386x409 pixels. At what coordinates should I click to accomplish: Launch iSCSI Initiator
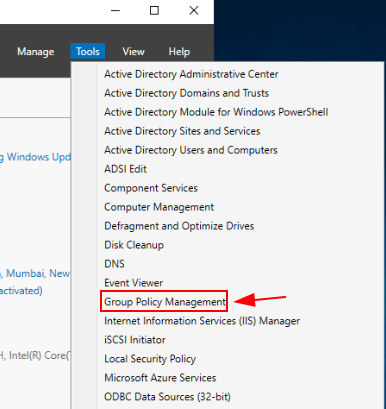coord(135,340)
